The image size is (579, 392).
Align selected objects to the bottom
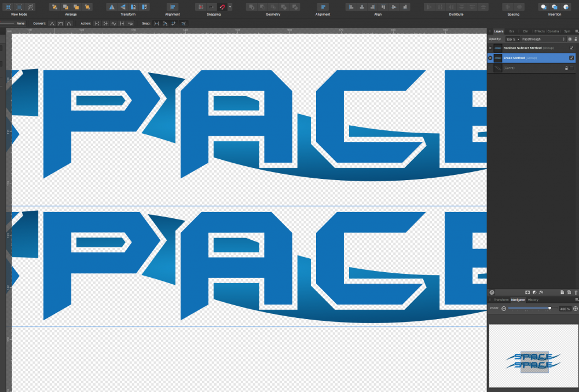point(405,7)
